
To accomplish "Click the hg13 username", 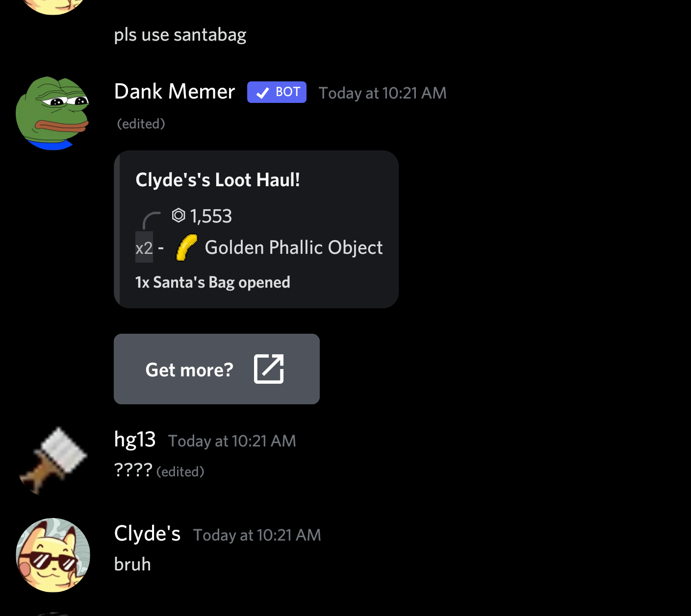I will (135, 439).
